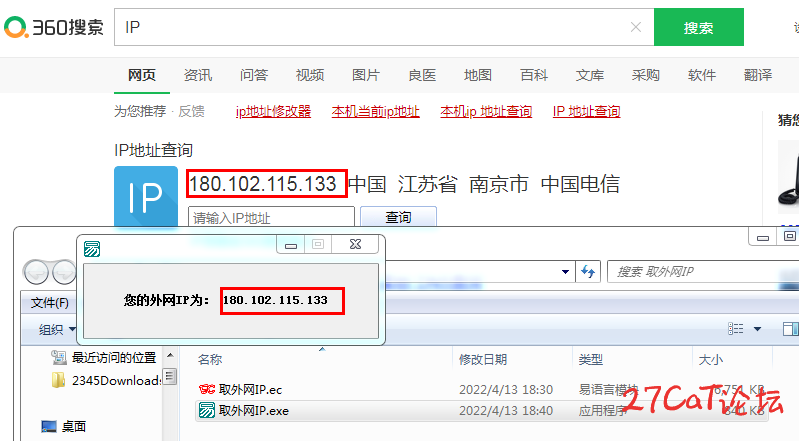This screenshot has width=799, height=441.
Task: Open the 组织 dropdown menu
Action: 57,329
